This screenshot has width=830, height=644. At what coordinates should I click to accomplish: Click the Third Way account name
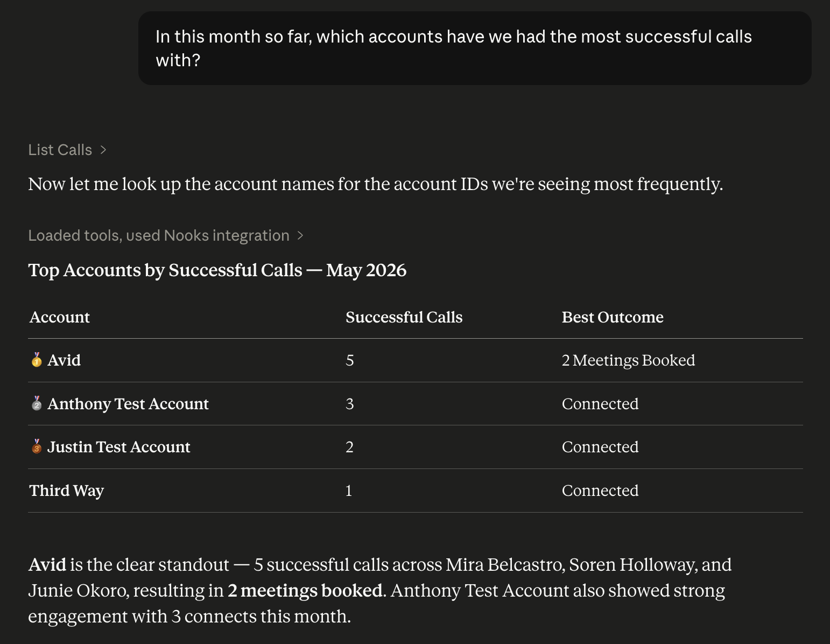point(67,491)
